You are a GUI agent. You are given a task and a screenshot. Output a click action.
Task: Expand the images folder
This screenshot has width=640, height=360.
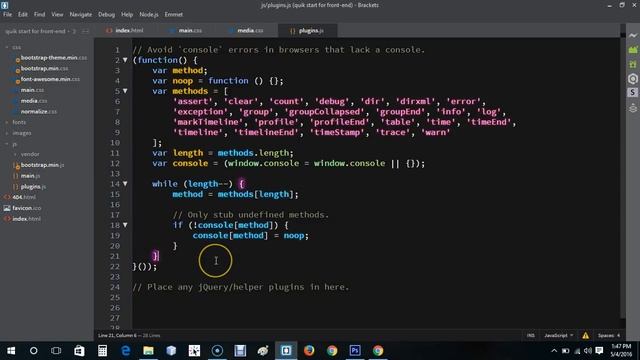7,133
